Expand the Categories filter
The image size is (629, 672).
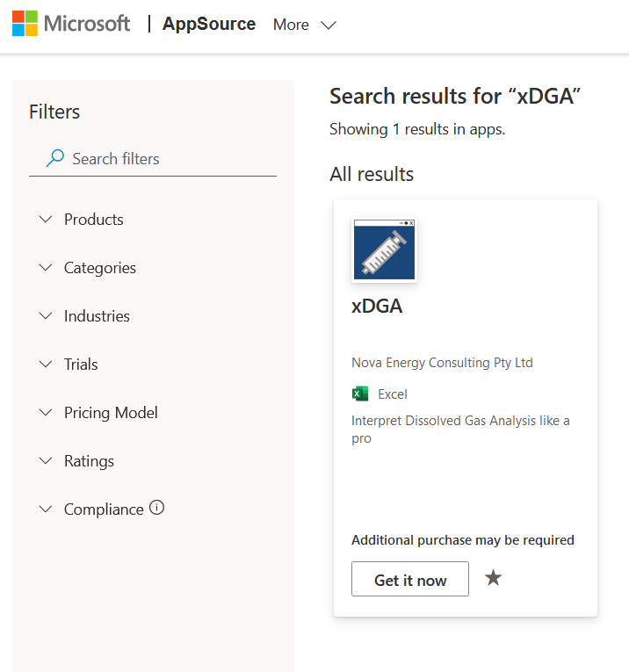[x=99, y=268]
